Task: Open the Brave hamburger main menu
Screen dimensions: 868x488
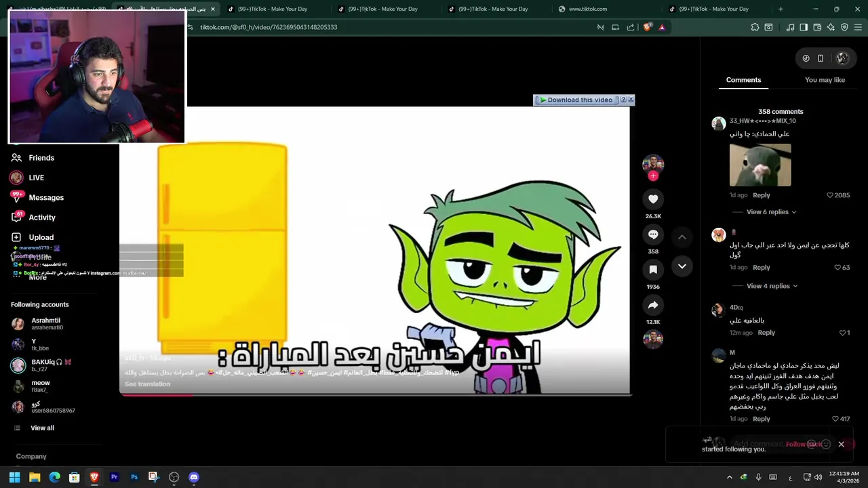Action: pyautogui.click(x=859, y=27)
